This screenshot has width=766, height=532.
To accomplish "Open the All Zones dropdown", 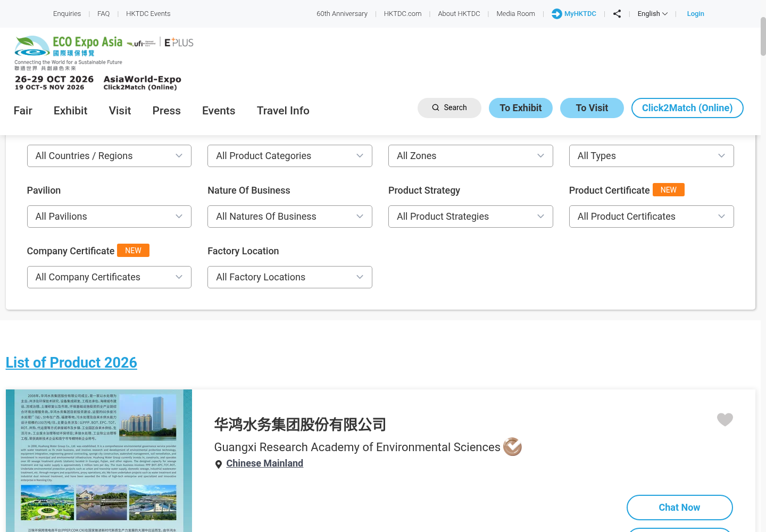I will click(471, 156).
